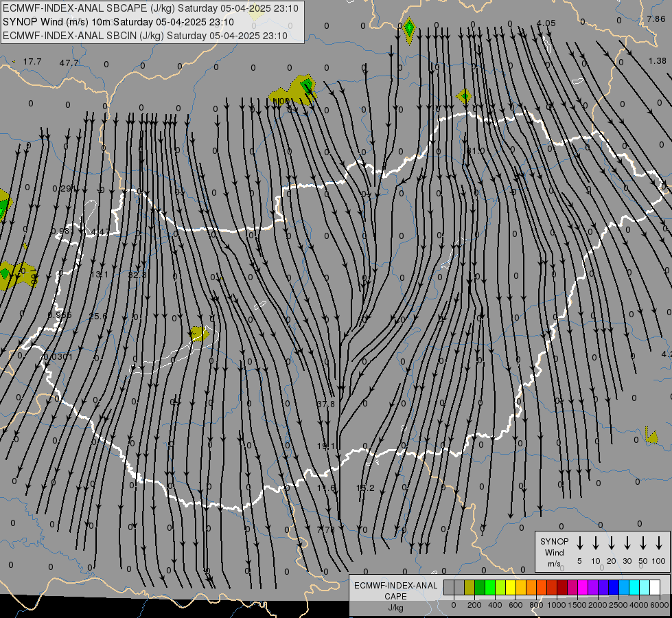Image resolution: width=672 pixels, height=618 pixels.
Task: Click the map value 13.1
Action: [x=99, y=275]
